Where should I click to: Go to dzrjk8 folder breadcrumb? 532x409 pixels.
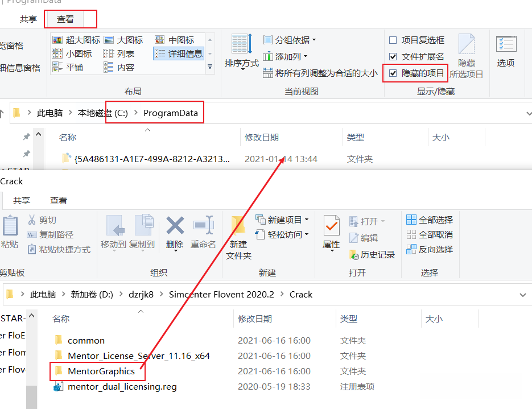[141, 294]
